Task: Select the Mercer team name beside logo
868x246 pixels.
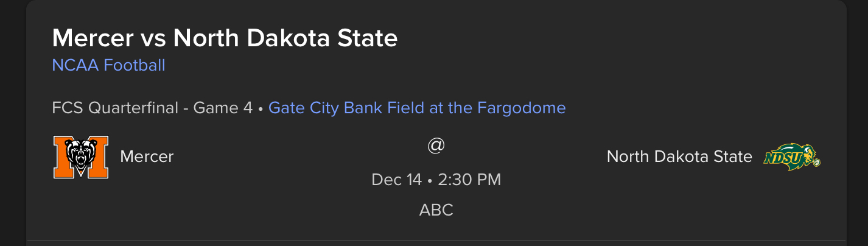Action: tap(147, 156)
